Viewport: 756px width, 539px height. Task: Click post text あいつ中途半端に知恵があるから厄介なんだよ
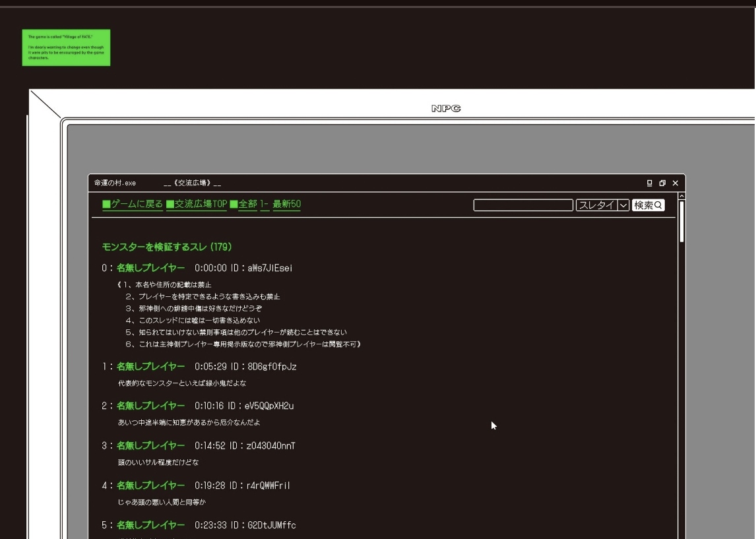click(189, 422)
